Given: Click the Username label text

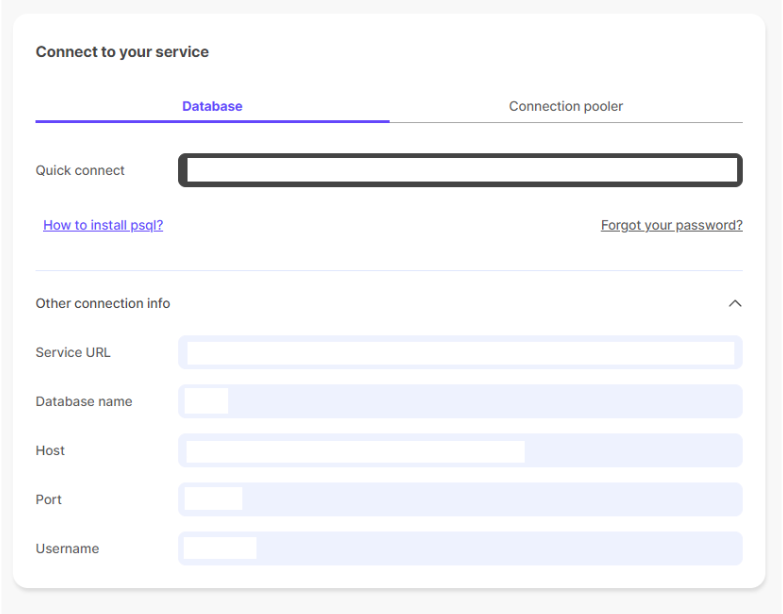Looking at the screenshot, I should tap(67, 548).
